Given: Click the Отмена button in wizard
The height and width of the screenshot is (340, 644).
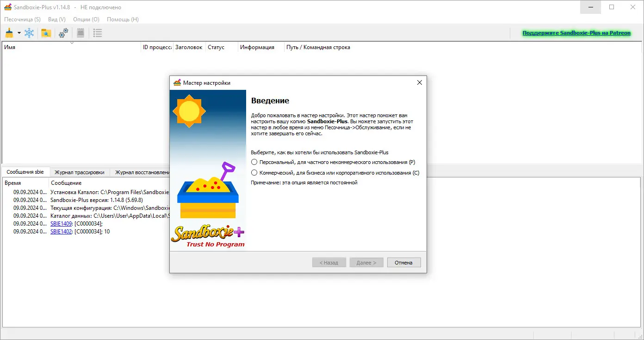Looking at the screenshot, I should point(404,263).
